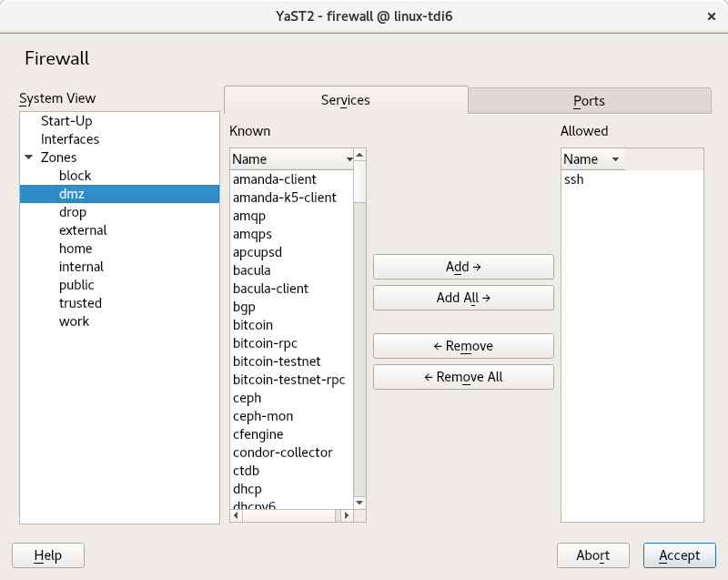The height and width of the screenshot is (580, 728).
Task: Click the Allowed list Name sort arrow
Action: [x=615, y=159]
